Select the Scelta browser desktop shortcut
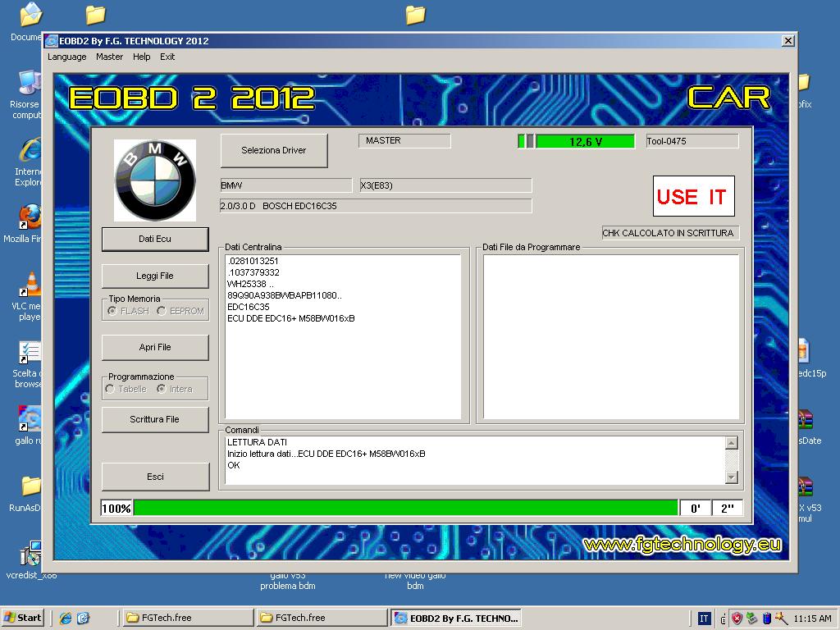This screenshot has height=630, width=840. point(30,353)
